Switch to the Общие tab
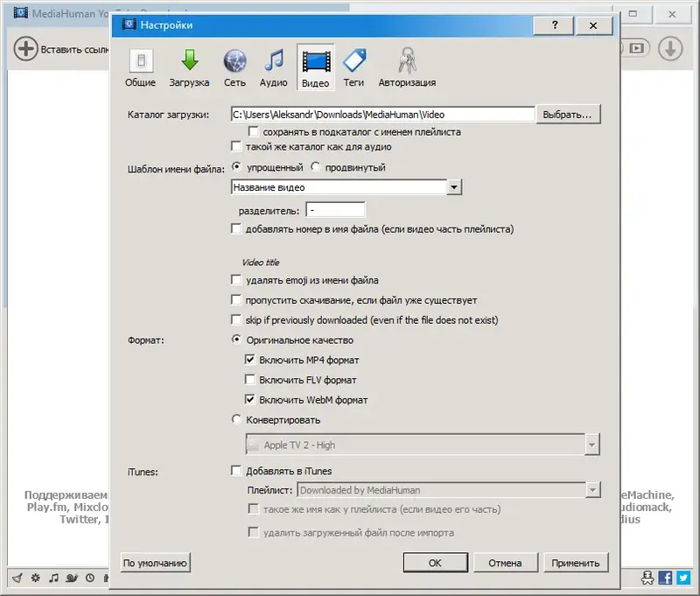700x596 pixels. 141,67
